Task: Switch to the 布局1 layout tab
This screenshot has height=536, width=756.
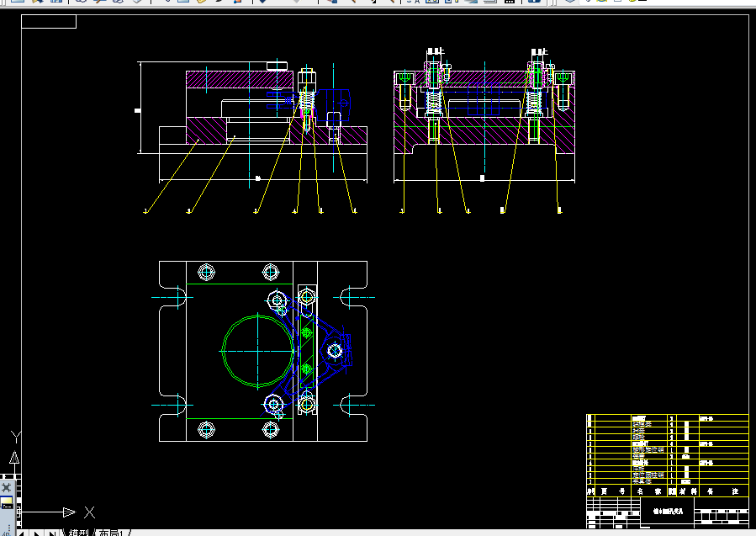Action: pos(112,533)
